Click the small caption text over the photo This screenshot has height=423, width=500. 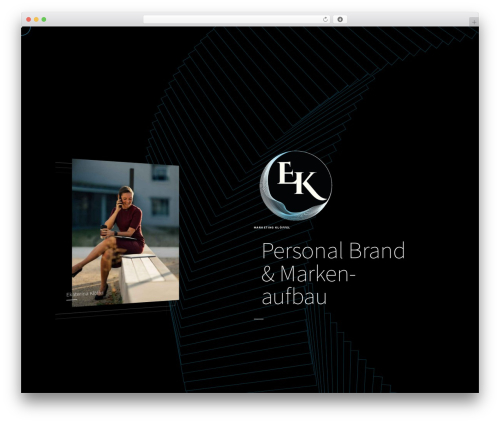click(85, 294)
